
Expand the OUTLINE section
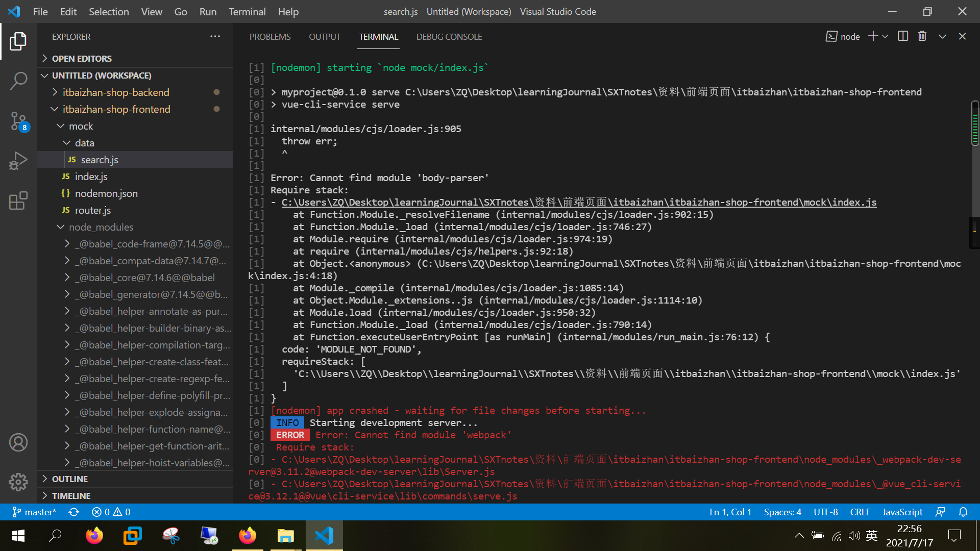pos(135,479)
